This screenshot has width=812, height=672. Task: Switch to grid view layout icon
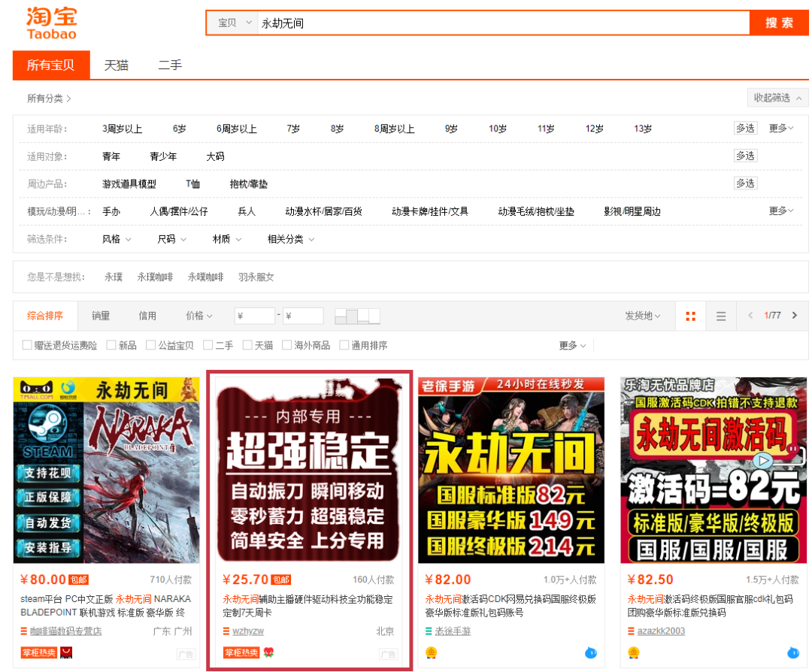690,316
